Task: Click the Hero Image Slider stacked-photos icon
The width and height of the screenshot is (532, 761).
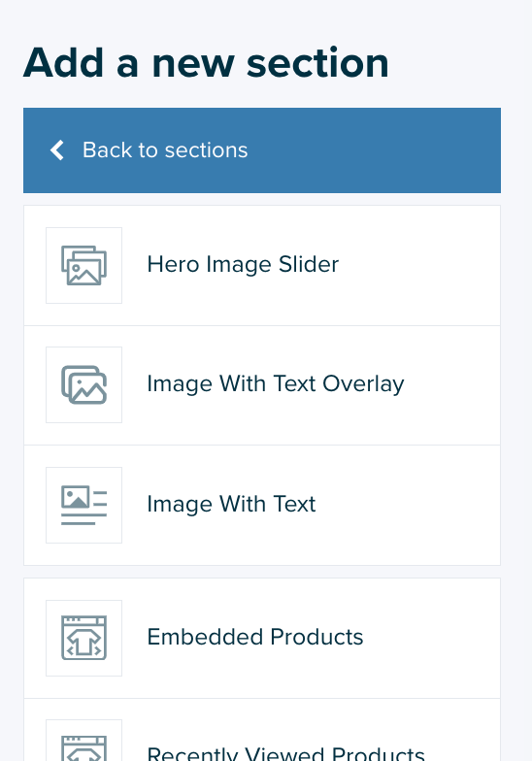Action: click(x=83, y=266)
